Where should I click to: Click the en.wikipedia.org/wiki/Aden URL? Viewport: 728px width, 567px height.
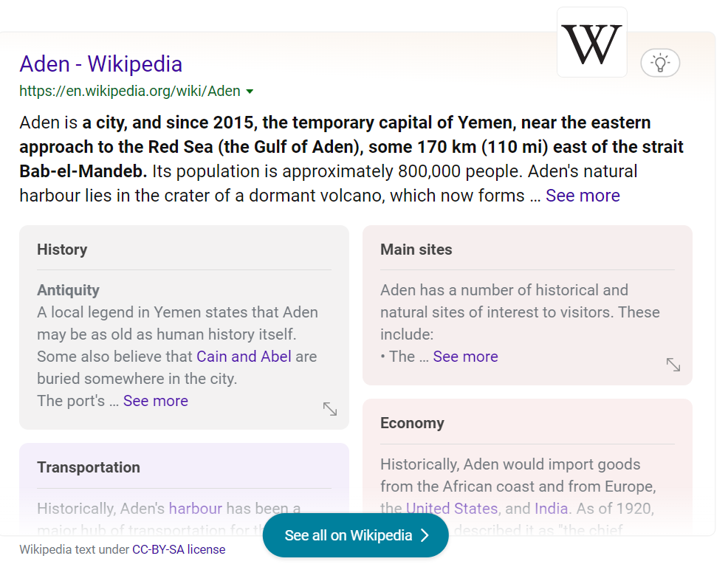click(130, 92)
